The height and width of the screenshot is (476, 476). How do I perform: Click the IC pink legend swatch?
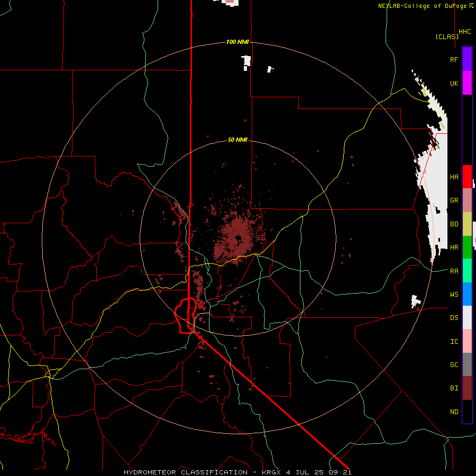coord(467,341)
